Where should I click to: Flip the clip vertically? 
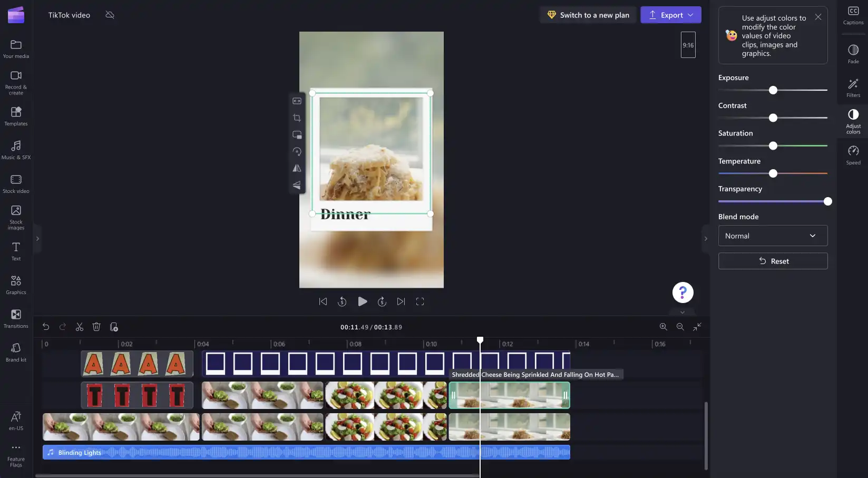pos(297,185)
